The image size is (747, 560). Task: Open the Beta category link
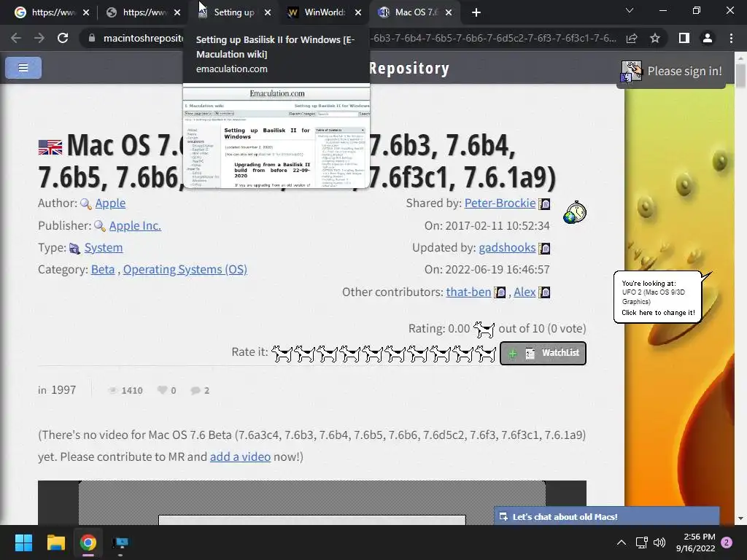(x=103, y=270)
